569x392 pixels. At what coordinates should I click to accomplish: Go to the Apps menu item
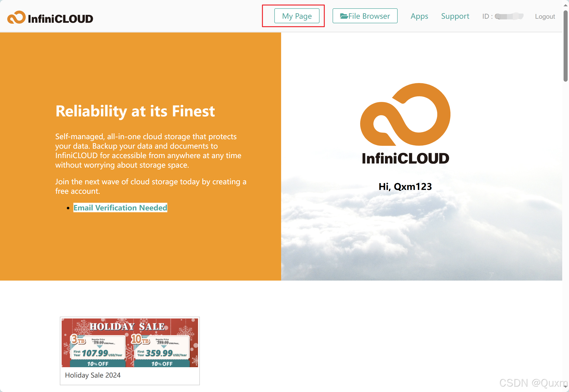(419, 16)
